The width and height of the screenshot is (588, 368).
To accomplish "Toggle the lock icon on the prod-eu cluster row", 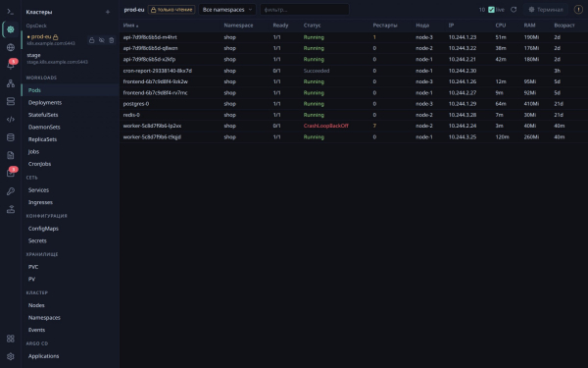I will click(x=91, y=40).
